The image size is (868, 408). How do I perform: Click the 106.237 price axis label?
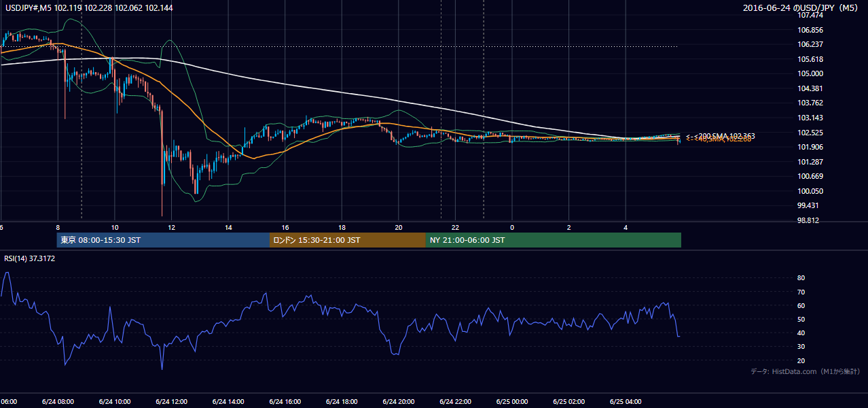(810, 44)
